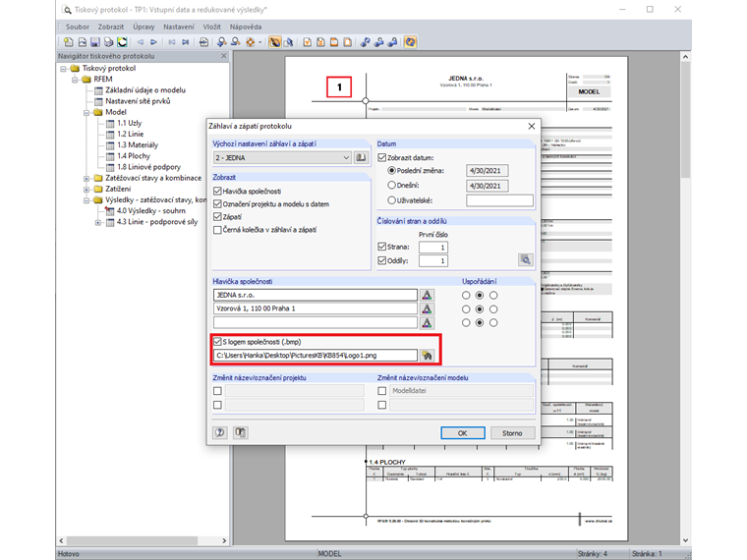Click the save diskette icon in toolbar

(x=95, y=42)
